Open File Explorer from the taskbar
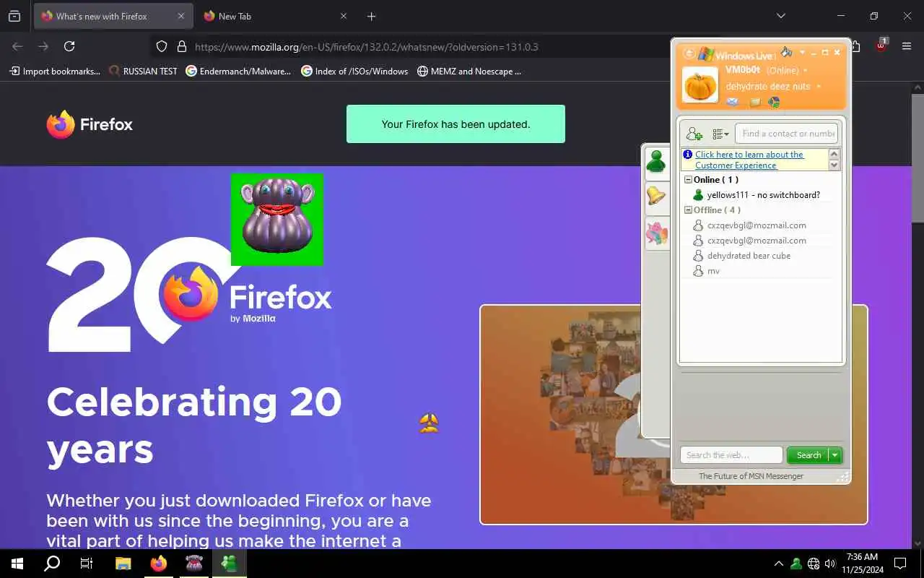This screenshot has width=924, height=578. [x=123, y=564]
